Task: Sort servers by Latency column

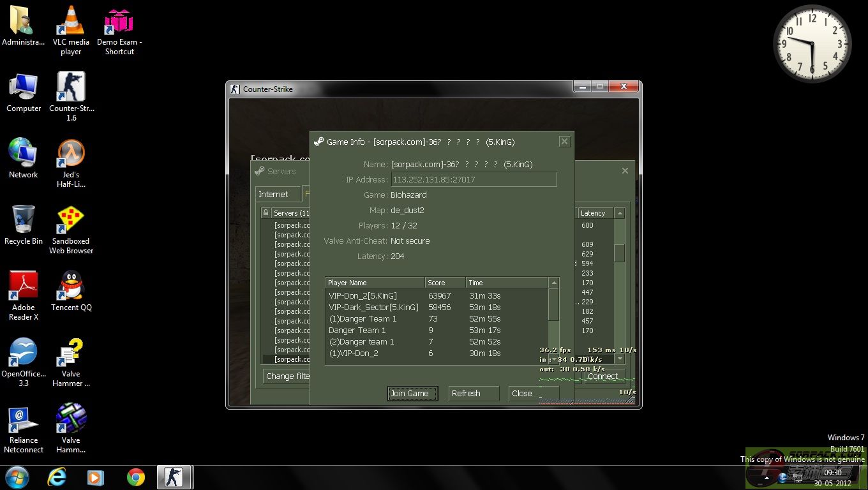Action: 594,213
